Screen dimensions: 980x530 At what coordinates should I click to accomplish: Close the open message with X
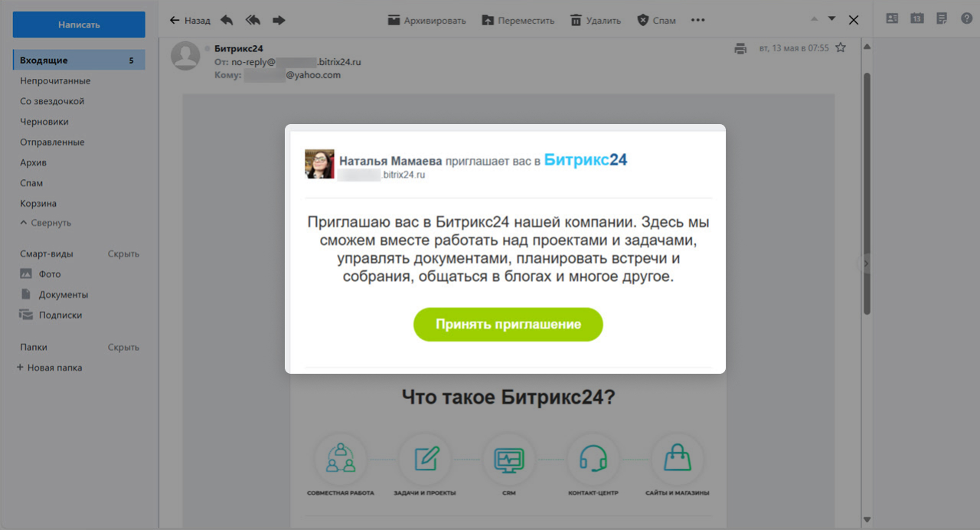854,20
